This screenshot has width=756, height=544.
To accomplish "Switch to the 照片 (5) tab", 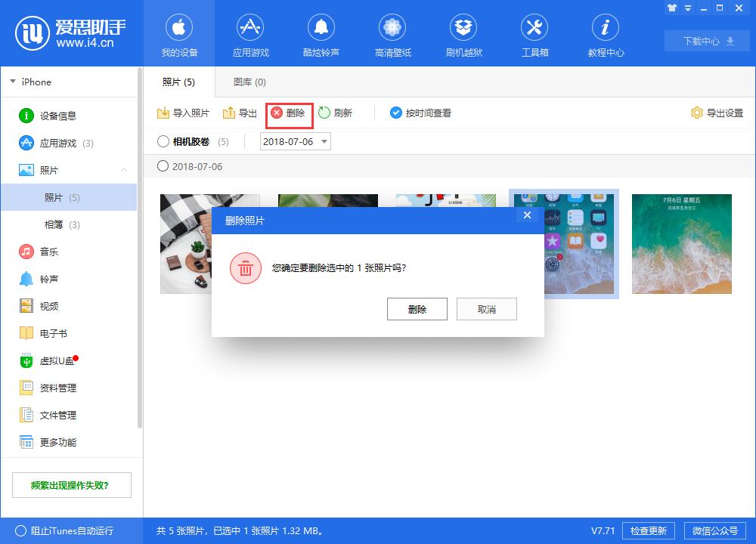I will [x=178, y=82].
